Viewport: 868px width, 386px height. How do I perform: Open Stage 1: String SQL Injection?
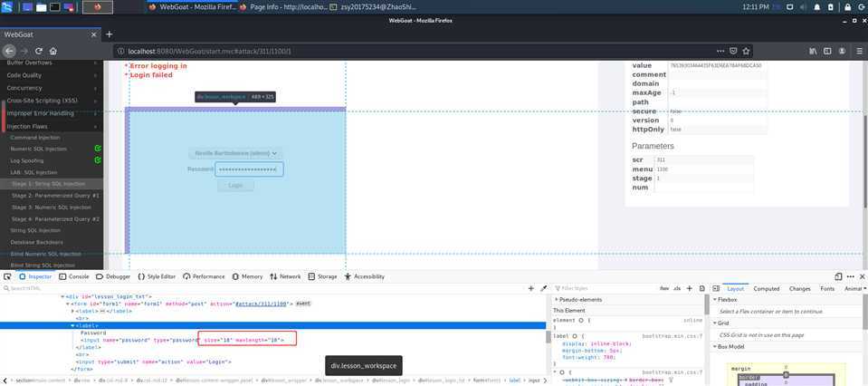pyautogui.click(x=49, y=184)
